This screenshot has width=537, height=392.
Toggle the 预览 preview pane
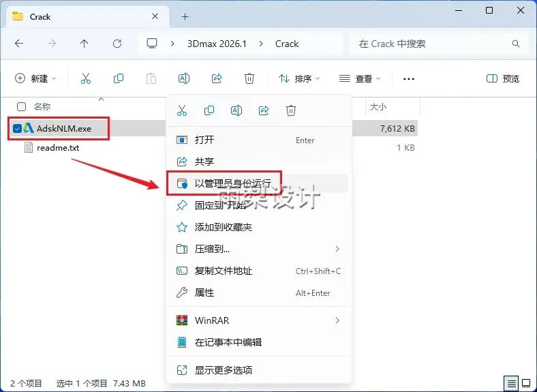(x=503, y=78)
